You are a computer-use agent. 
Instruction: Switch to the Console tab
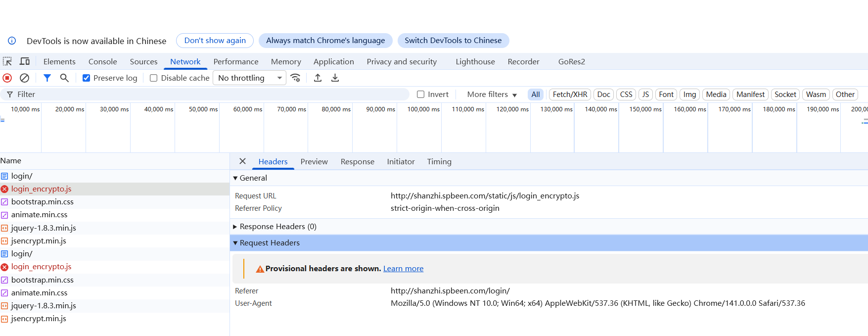102,61
